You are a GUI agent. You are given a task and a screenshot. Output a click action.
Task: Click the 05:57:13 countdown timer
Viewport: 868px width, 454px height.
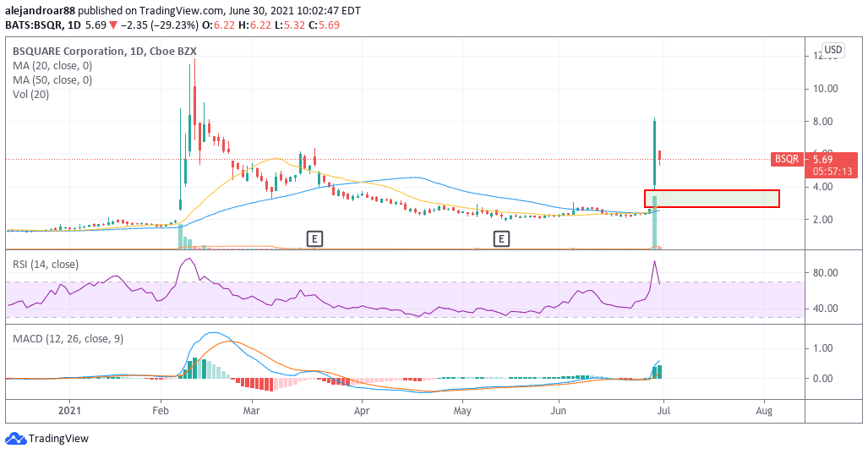click(x=832, y=172)
